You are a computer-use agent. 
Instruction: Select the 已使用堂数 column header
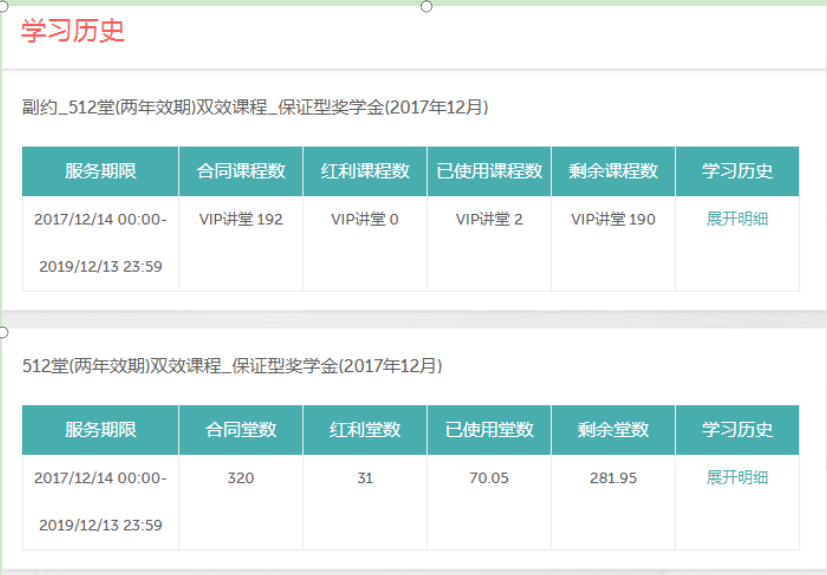coord(489,430)
